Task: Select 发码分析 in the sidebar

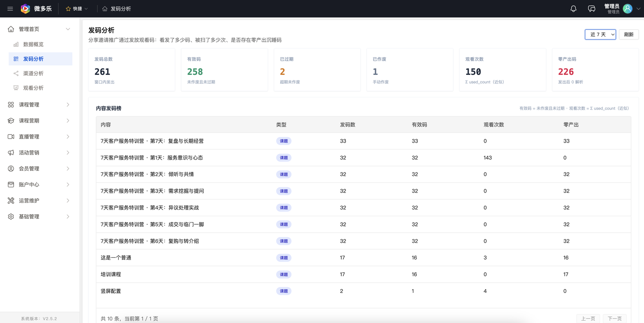Action: (40, 59)
